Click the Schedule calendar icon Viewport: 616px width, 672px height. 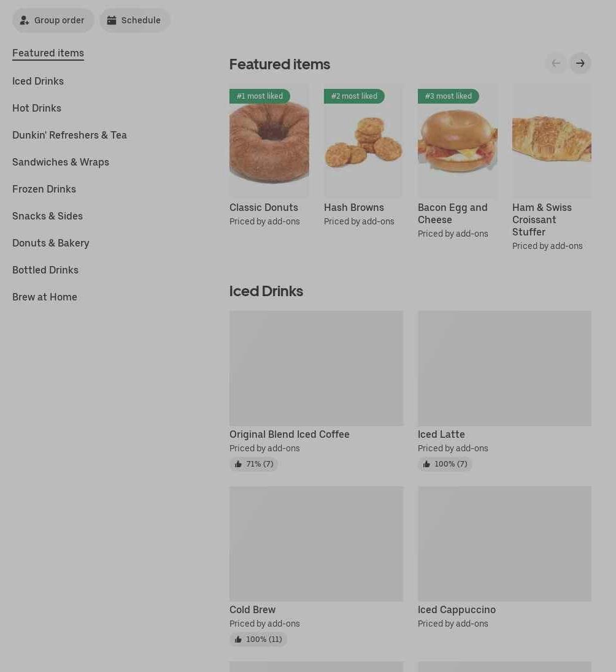(112, 20)
